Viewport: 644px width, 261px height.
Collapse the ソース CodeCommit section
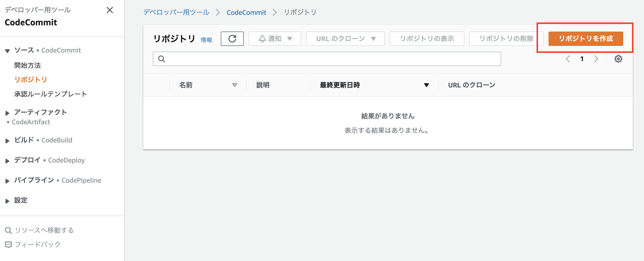click(7, 51)
